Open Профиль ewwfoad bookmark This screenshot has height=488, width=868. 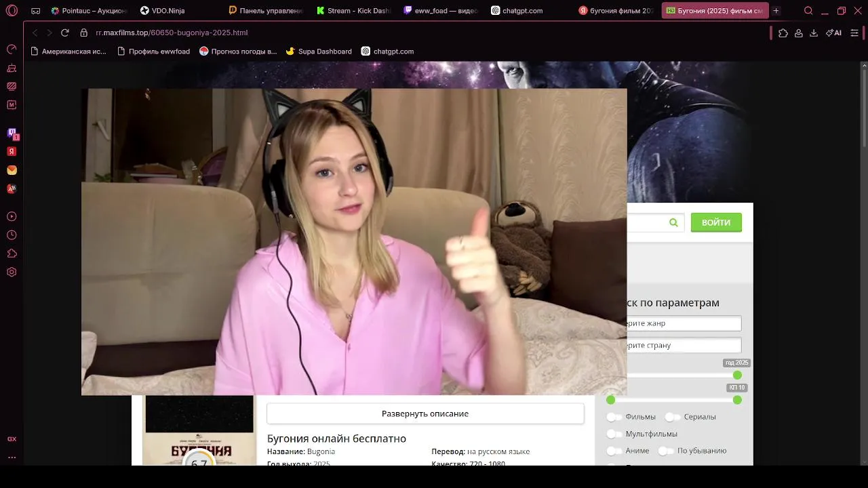[154, 52]
